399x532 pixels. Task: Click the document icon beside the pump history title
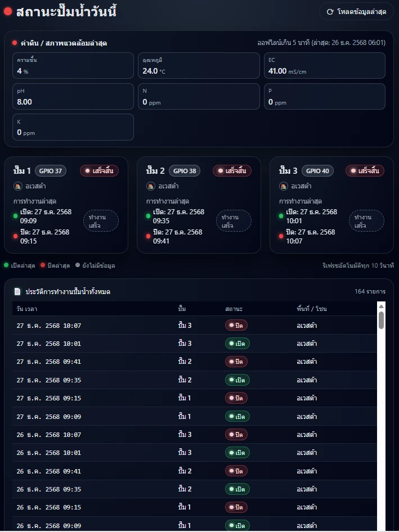(x=17, y=291)
